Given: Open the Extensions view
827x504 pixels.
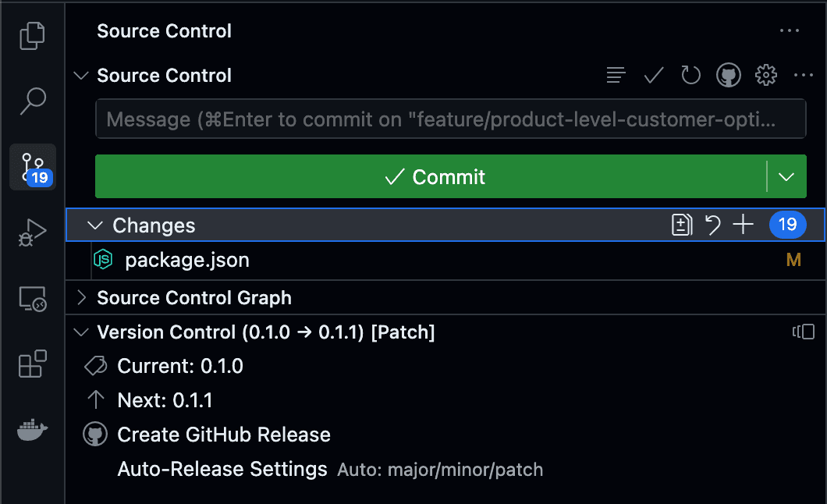Looking at the screenshot, I should [x=33, y=364].
